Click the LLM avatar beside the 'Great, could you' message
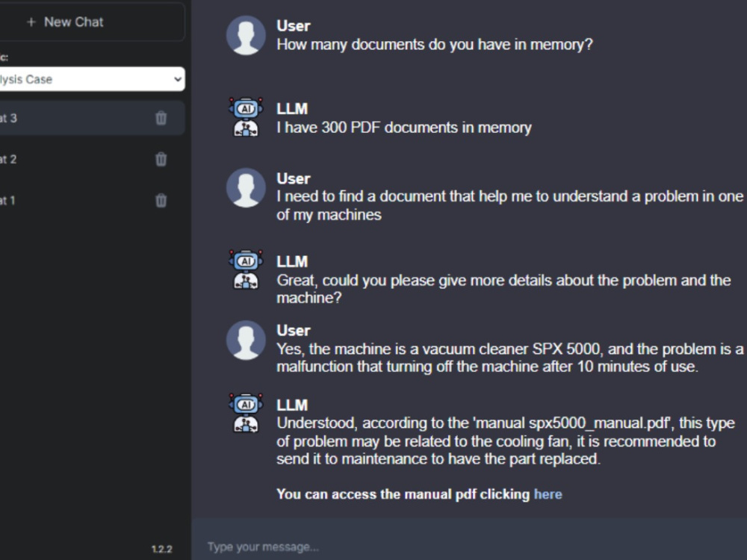 point(247,271)
